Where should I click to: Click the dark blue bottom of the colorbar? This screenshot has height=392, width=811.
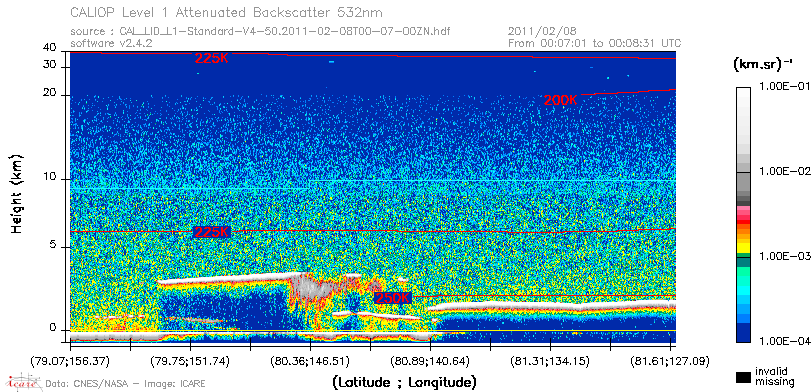743,334
